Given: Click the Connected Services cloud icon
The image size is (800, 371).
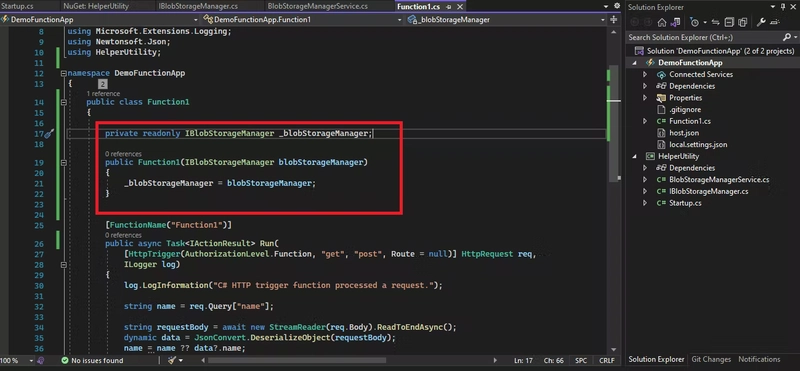Looking at the screenshot, I should (662, 75).
